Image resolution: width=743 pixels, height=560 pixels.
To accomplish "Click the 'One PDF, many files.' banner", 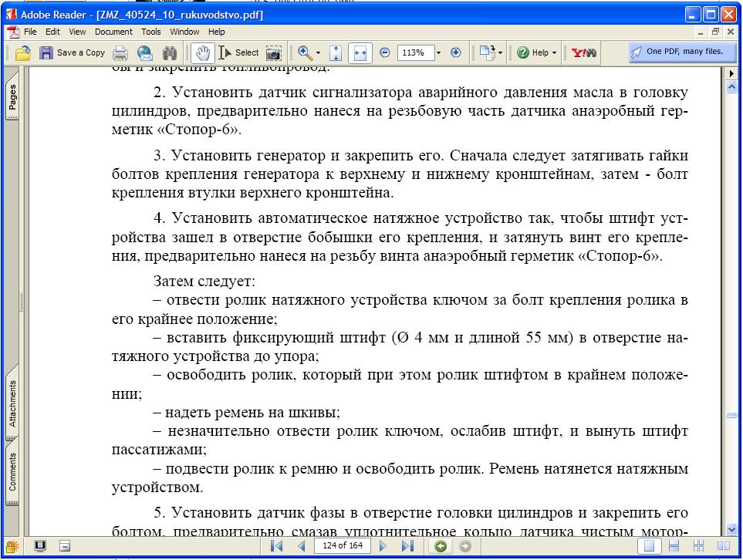I will pyautogui.click(x=677, y=52).
